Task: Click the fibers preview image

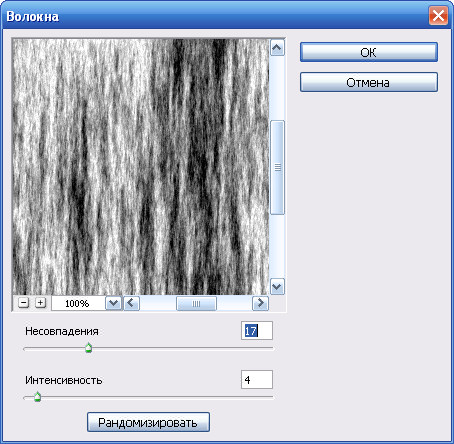Action: (140, 167)
